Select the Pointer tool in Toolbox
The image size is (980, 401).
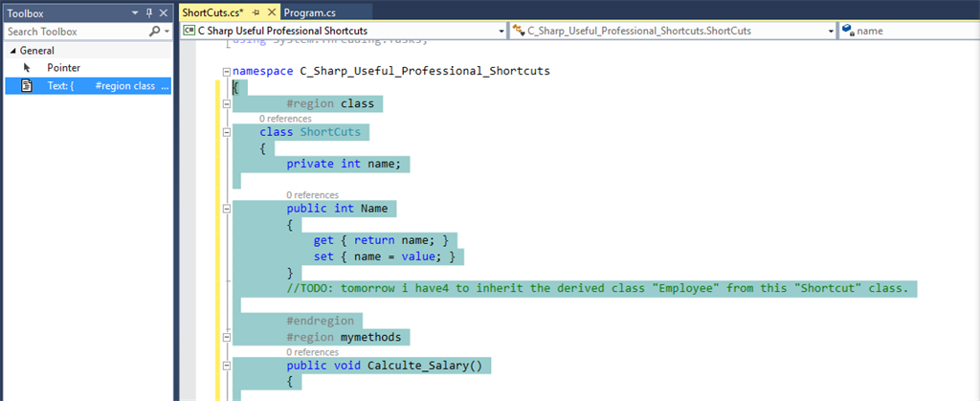87,67
